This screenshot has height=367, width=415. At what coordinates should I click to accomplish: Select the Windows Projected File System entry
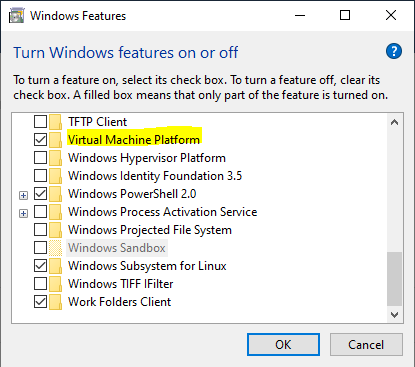point(150,230)
